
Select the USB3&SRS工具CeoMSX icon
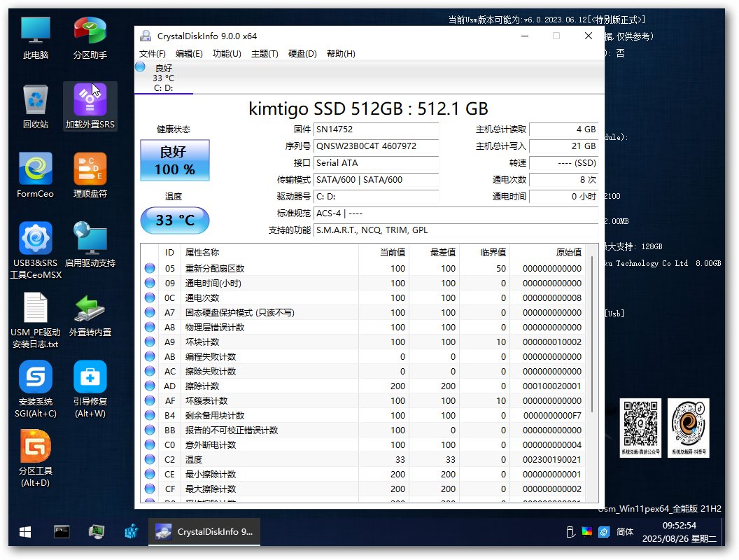coord(36,251)
